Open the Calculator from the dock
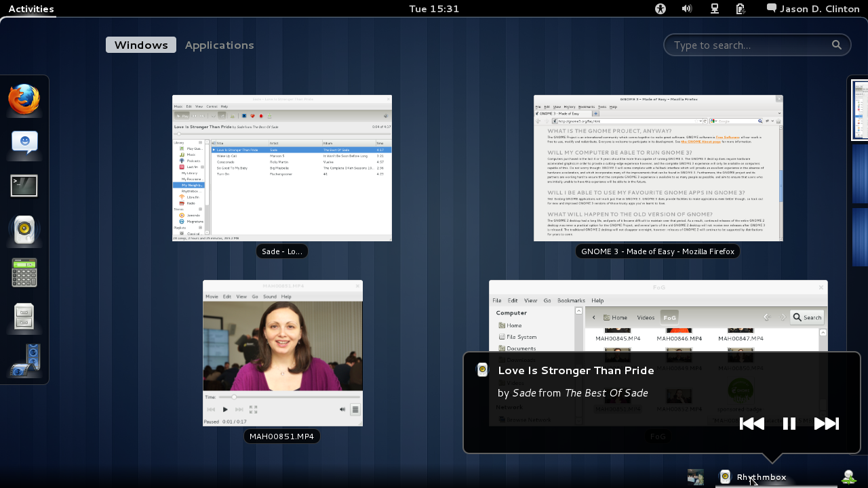 (24, 272)
